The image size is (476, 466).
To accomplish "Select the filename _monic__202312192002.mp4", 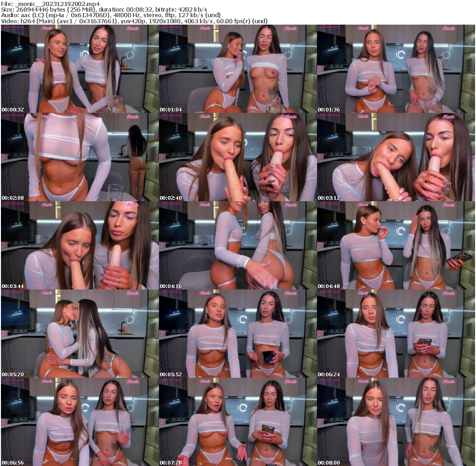I will (56, 4).
